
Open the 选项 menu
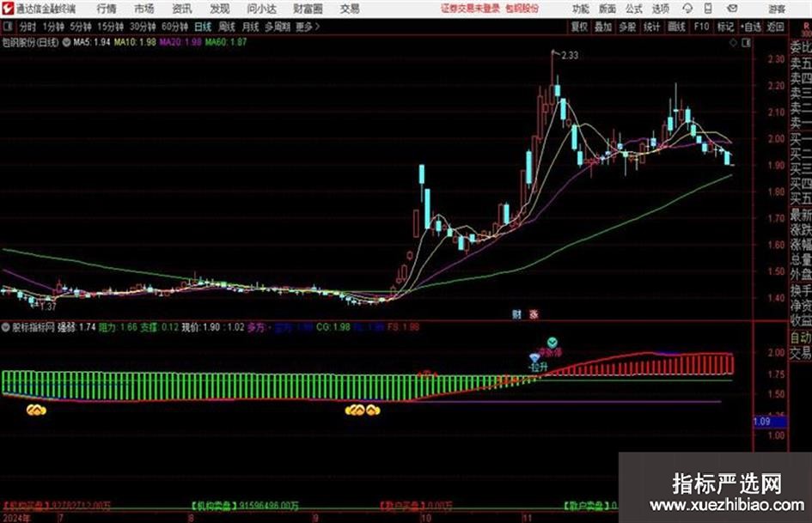(660, 9)
